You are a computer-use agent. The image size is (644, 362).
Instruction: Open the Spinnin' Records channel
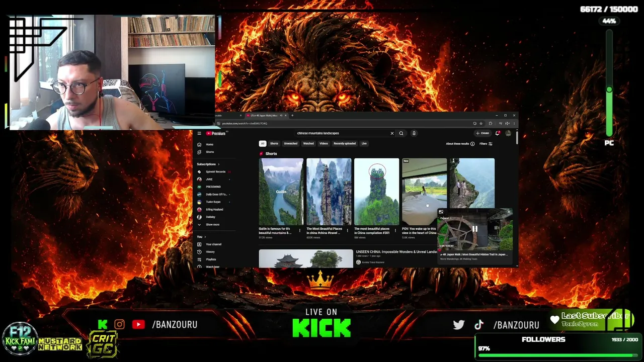[x=215, y=171]
